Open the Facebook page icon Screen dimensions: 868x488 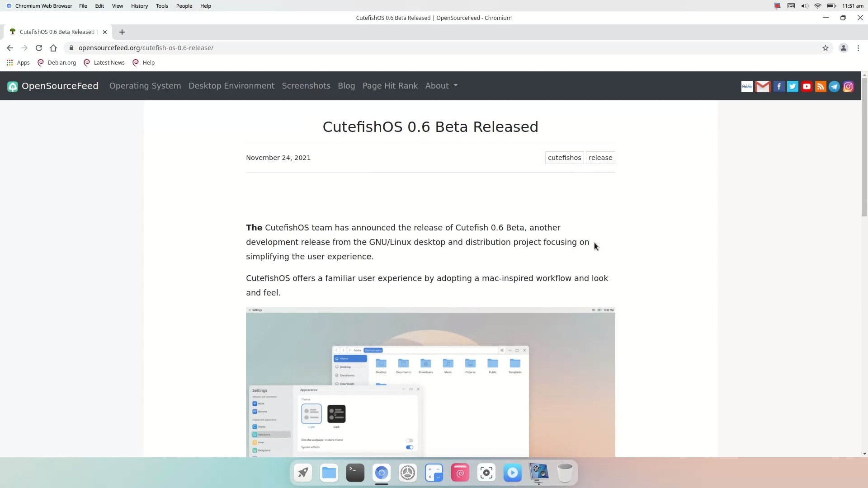pos(778,86)
